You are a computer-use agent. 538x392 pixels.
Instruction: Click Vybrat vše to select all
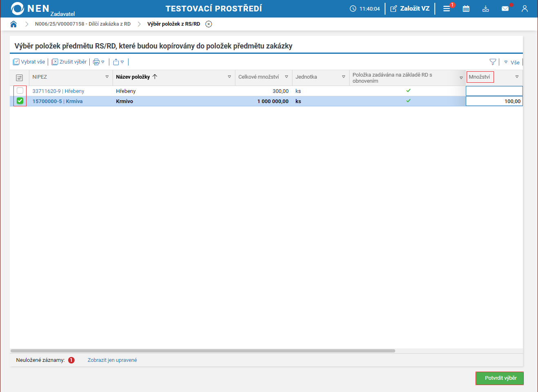point(29,62)
